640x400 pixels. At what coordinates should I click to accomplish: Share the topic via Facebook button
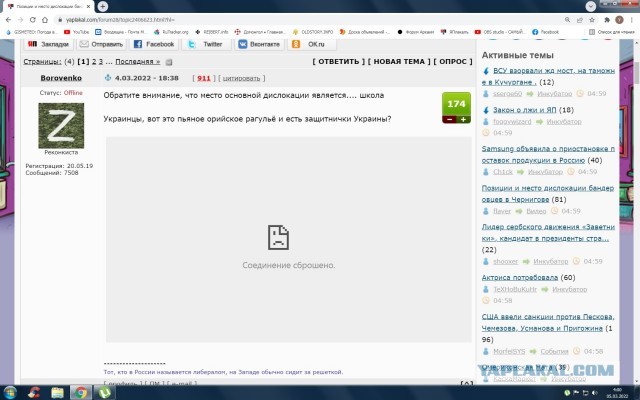click(154, 44)
